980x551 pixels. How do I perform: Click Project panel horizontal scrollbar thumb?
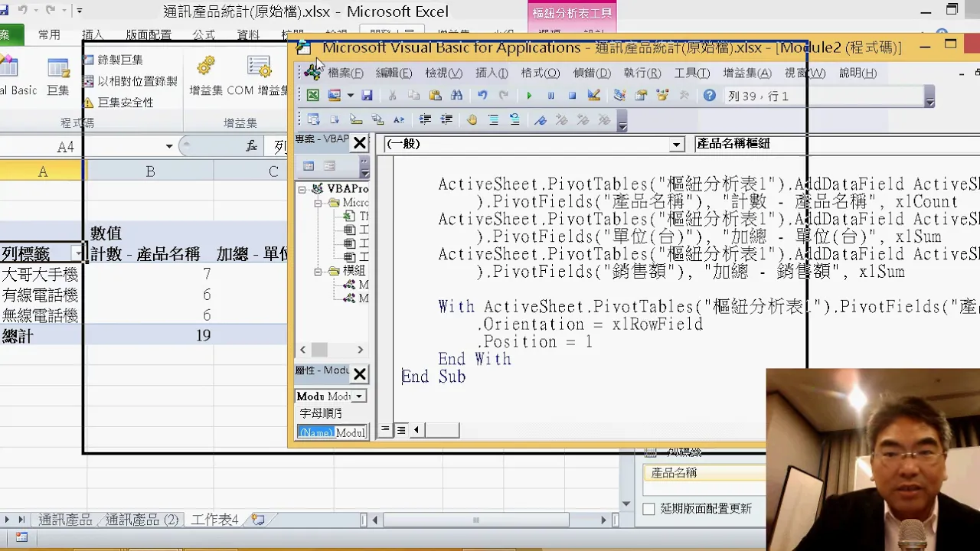tap(319, 350)
